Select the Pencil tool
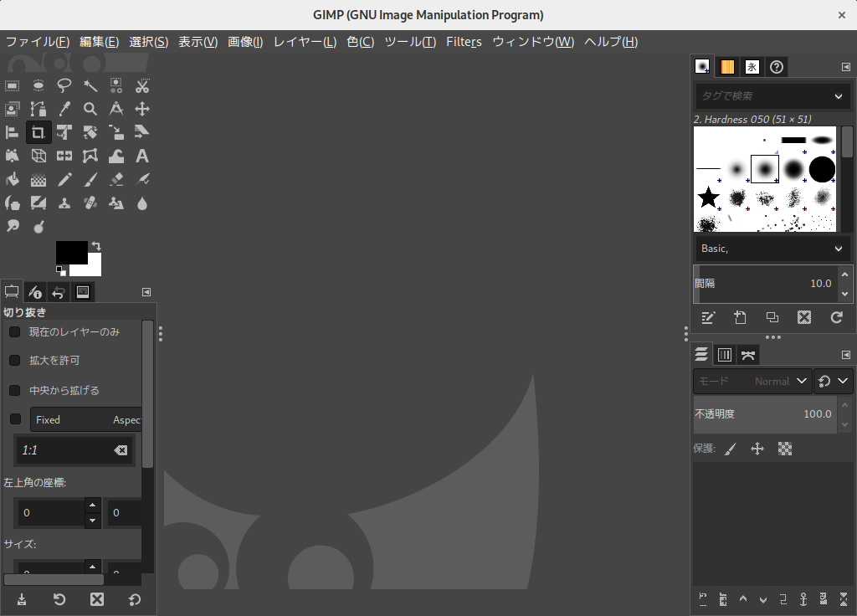857x616 pixels. click(x=64, y=180)
